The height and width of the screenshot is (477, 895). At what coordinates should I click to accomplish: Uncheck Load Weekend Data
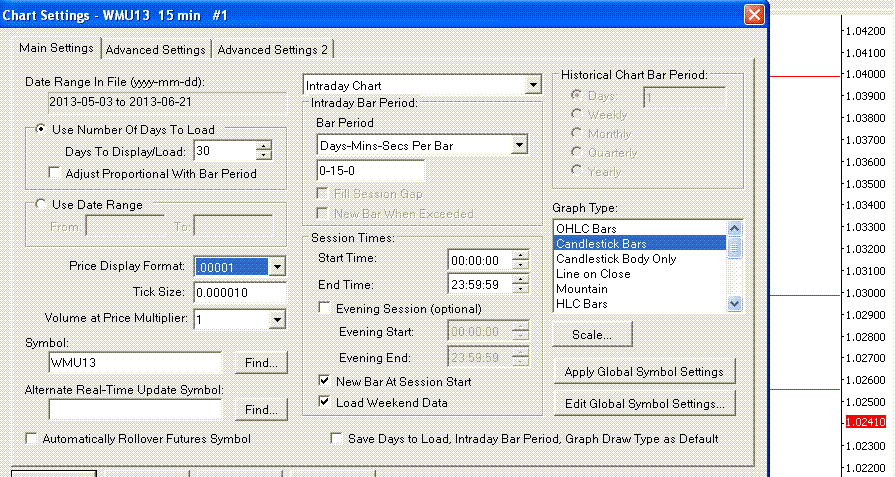pyautogui.click(x=324, y=402)
